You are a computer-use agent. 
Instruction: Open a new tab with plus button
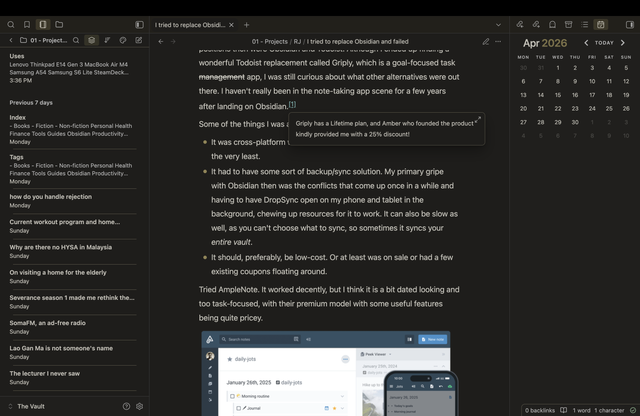(247, 25)
